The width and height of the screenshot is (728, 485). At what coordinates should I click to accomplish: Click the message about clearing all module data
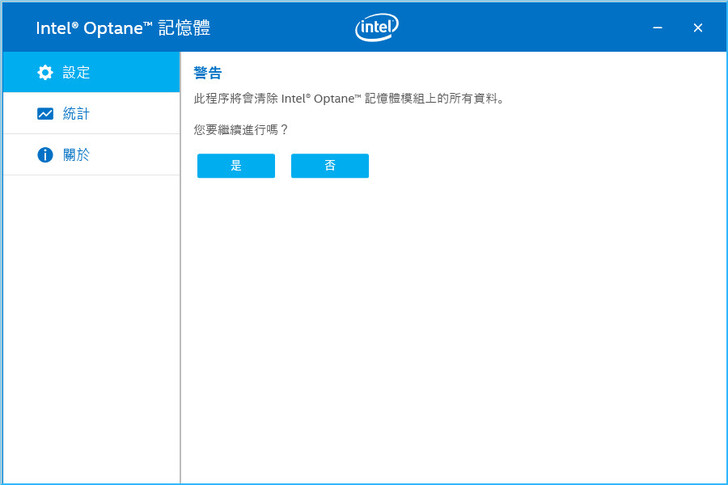click(348, 99)
